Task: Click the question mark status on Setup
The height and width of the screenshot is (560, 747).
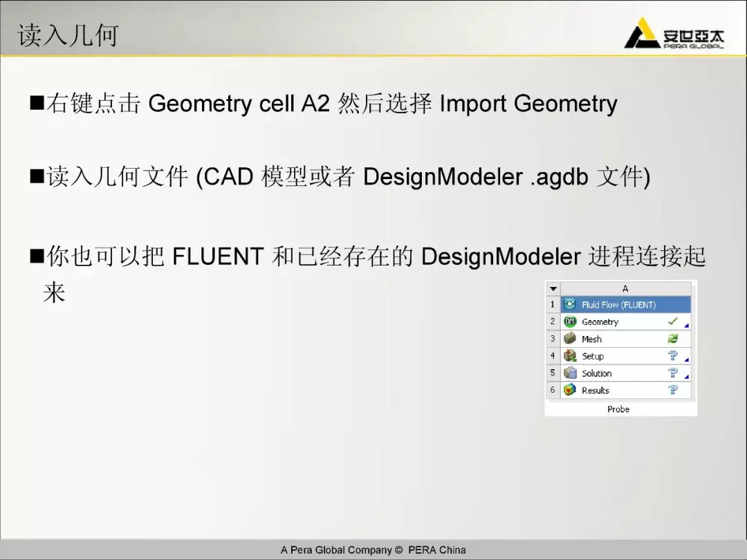Action: pyautogui.click(x=672, y=356)
